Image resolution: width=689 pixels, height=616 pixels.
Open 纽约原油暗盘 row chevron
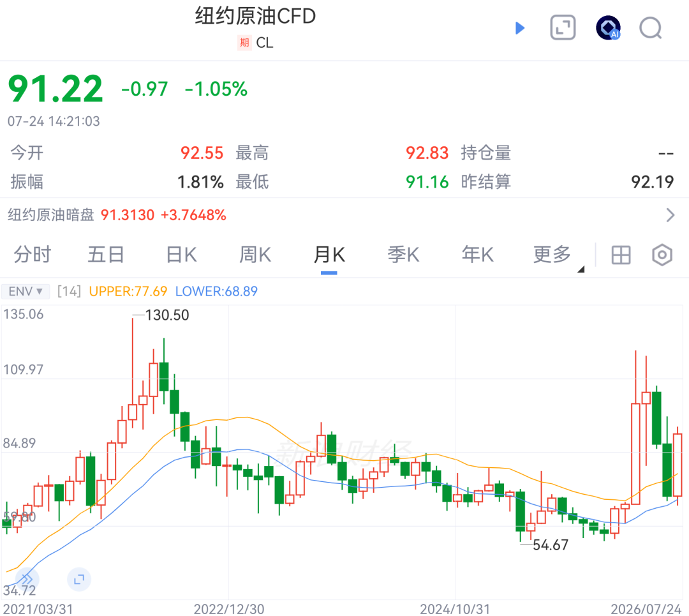(x=670, y=215)
